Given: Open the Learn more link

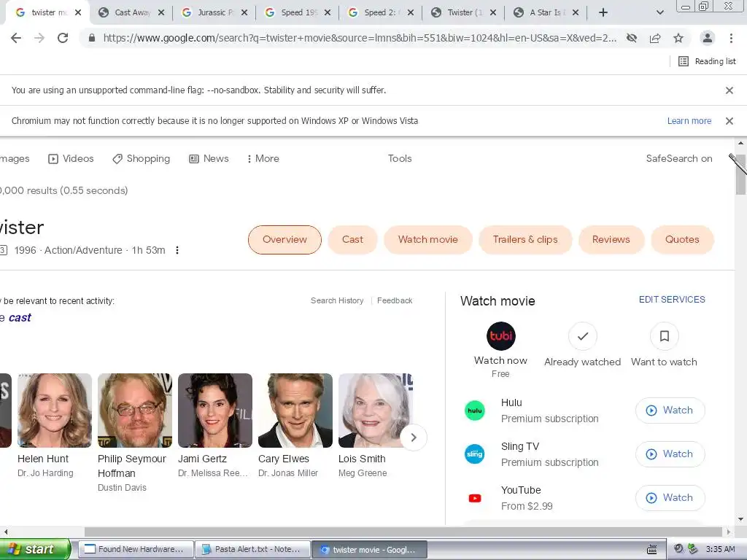Looking at the screenshot, I should point(689,121).
